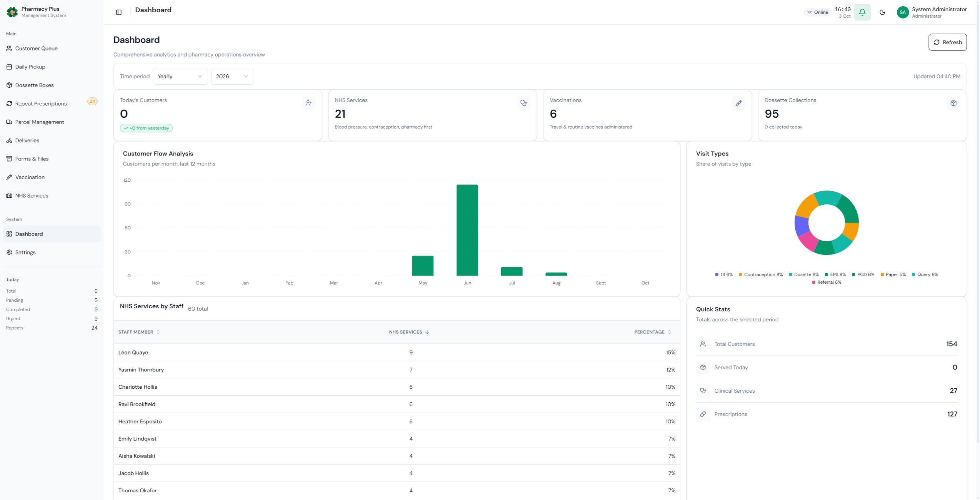Viewport: 980px width, 500px height.
Task: Click the +0 from yesterday badge
Action: click(x=146, y=128)
